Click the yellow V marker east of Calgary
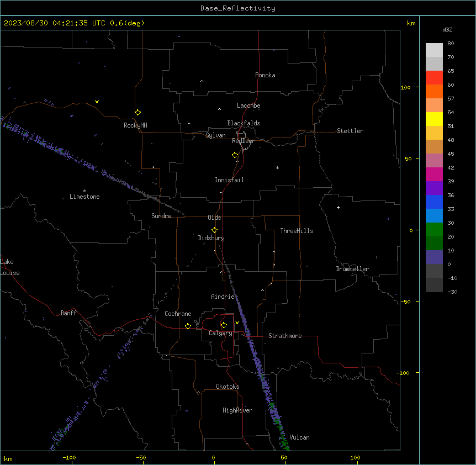This screenshot has height=465, width=476. [x=237, y=323]
